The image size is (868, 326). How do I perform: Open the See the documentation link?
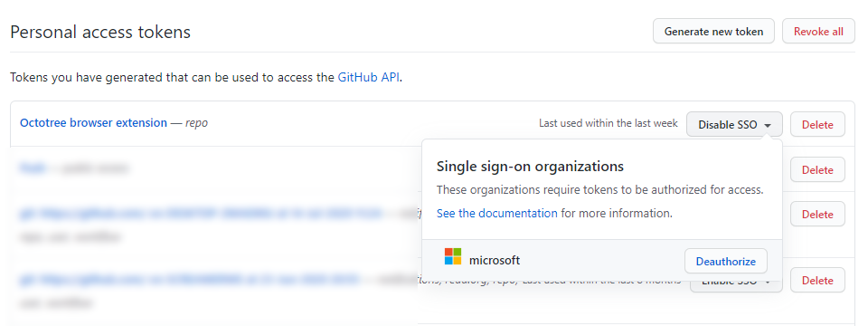497,213
